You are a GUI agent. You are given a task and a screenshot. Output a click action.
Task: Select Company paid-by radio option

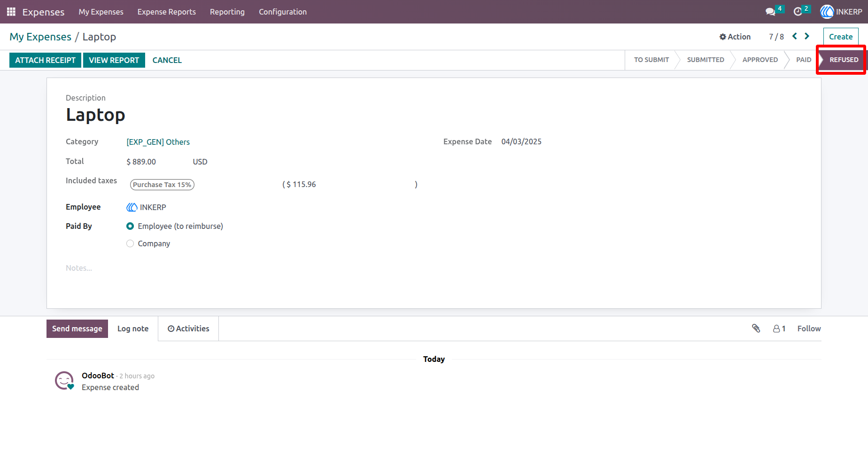130,243
